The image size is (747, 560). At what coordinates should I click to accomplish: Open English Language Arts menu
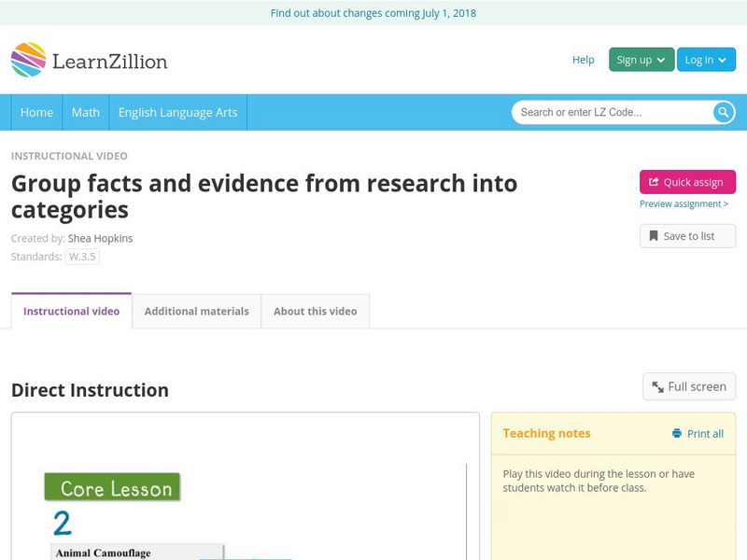(x=177, y=112)
